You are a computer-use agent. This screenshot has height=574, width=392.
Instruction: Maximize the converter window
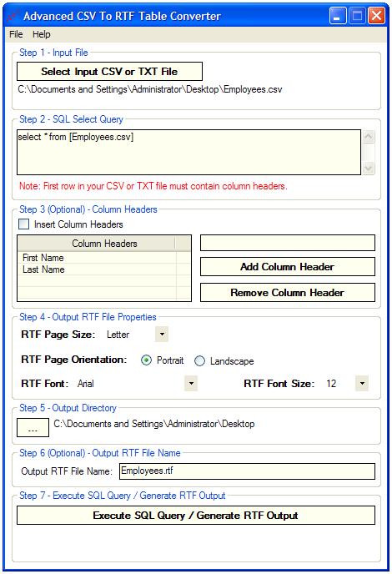tap(357, 16)
